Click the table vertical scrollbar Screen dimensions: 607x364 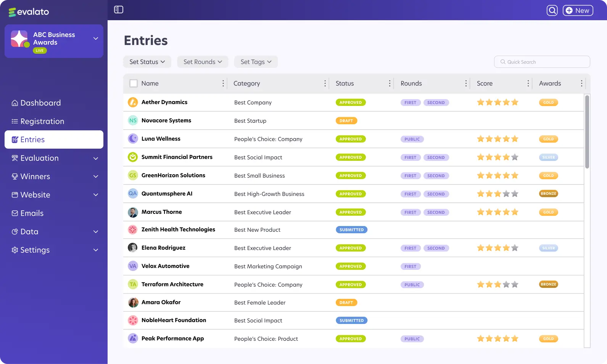coord(587,131)
